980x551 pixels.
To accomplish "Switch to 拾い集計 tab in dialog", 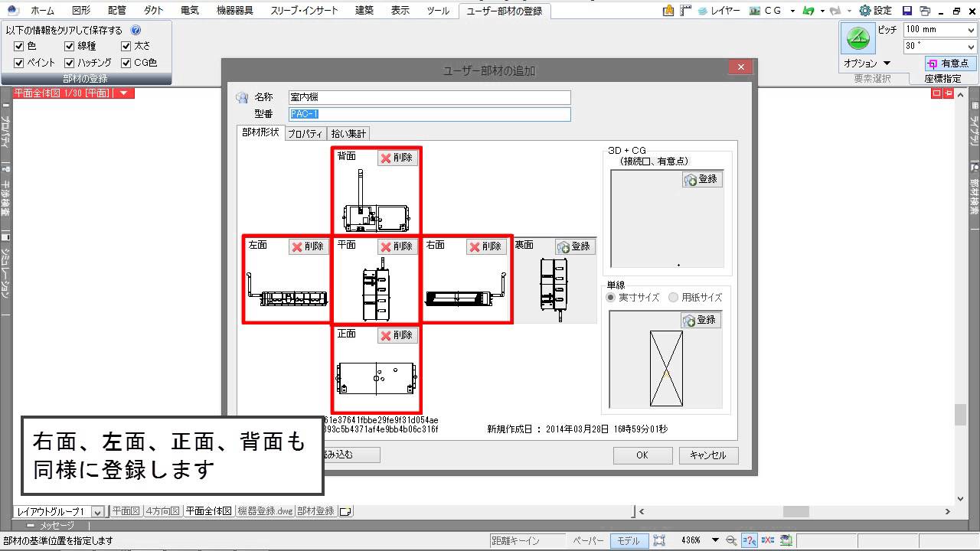I will (x=348, y=134).
